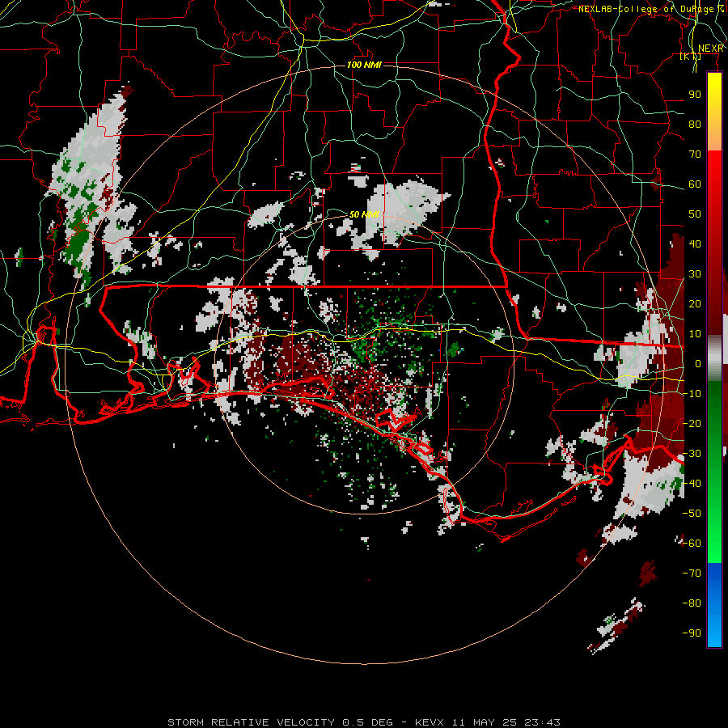Click the '70' velocity scale label

coord(695,154)
